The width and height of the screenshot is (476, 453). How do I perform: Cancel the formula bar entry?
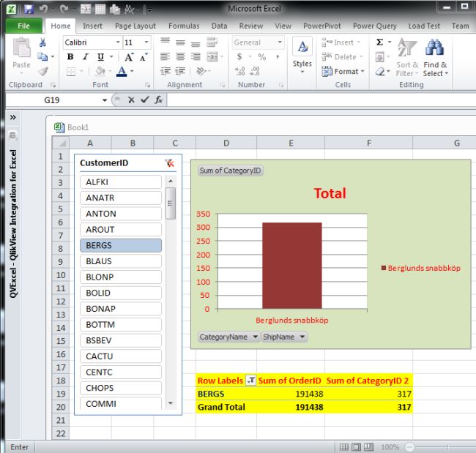[x=131, y=100]
